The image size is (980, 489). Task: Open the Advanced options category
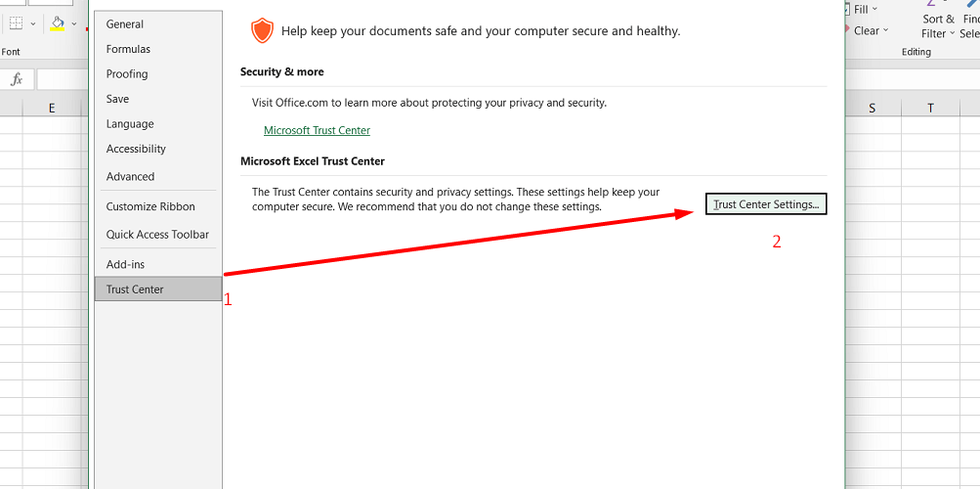[158, 176]
